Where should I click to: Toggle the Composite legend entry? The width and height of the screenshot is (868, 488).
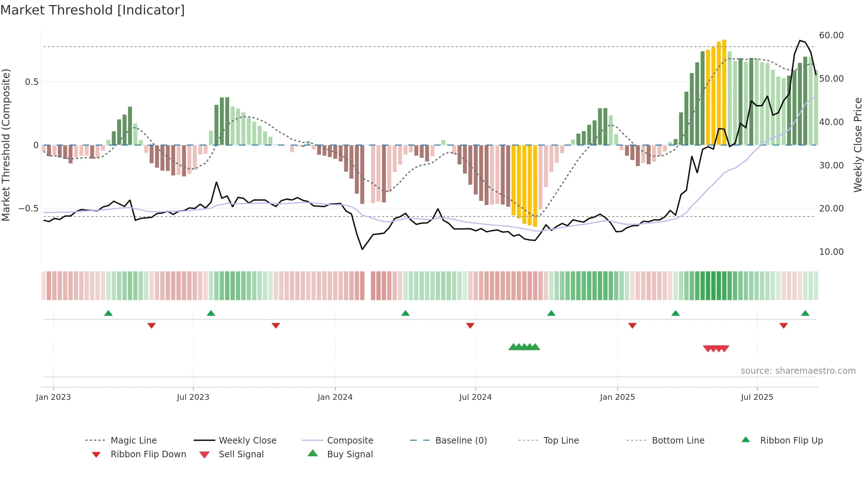[337, 440]
